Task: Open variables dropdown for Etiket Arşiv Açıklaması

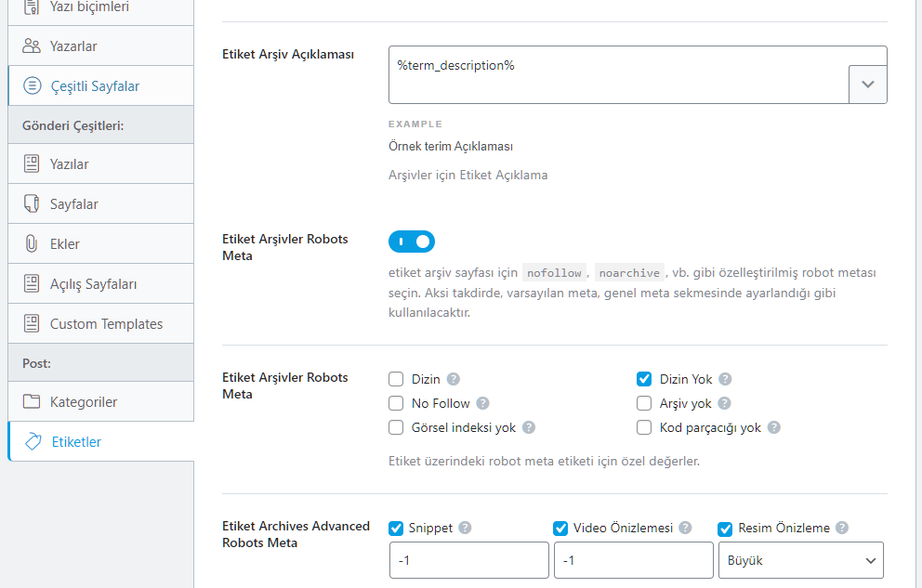Action: (x=868, y=84)
